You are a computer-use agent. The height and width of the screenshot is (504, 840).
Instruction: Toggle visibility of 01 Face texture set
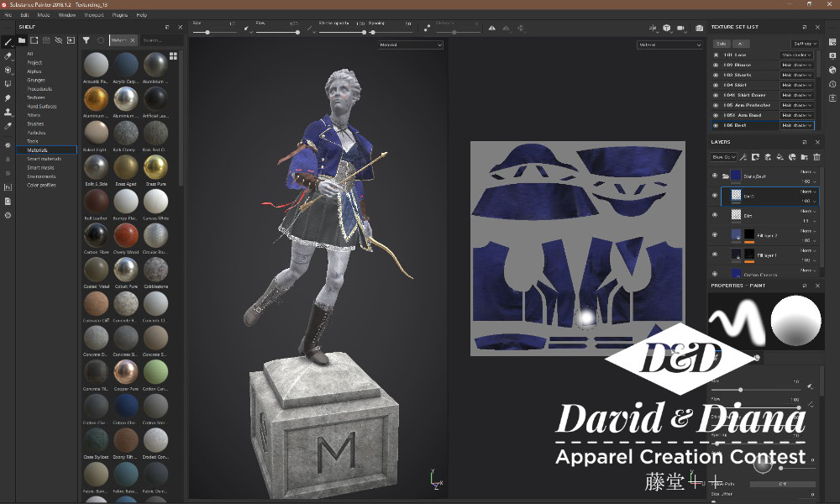point(716,55)
